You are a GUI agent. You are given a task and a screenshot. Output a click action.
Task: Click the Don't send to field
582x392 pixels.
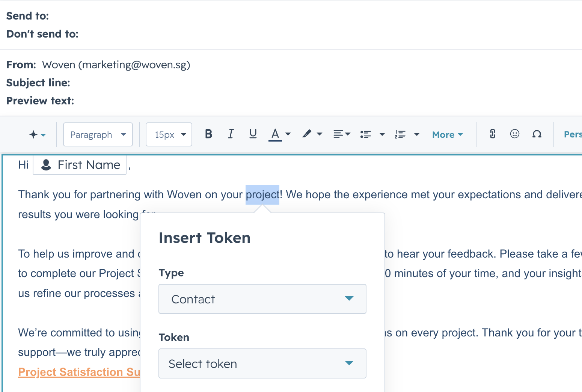coord(42,34)
